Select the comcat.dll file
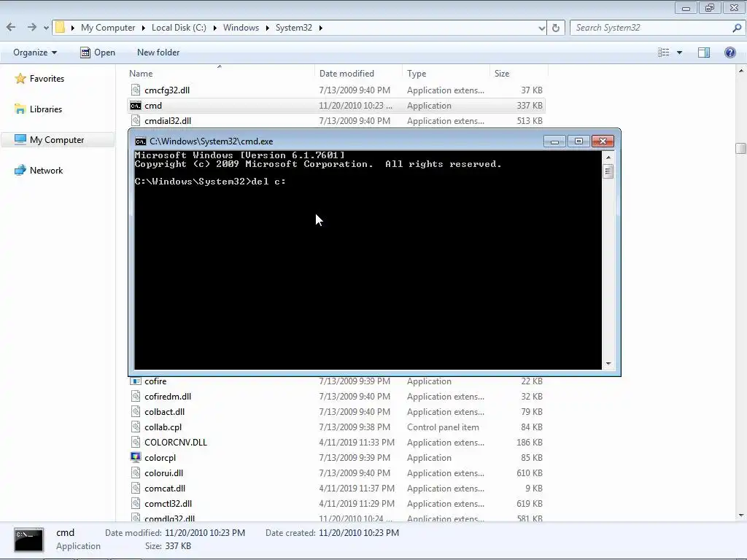 click(165, 488)
